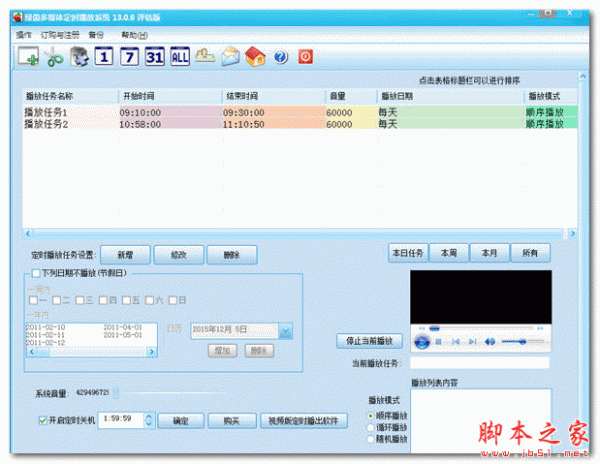Image resolution: width=600 pixels, height=464 pixels.
Task: Click the red power toolbar icon
Action: pyautogui.click(x=305, y=57)
